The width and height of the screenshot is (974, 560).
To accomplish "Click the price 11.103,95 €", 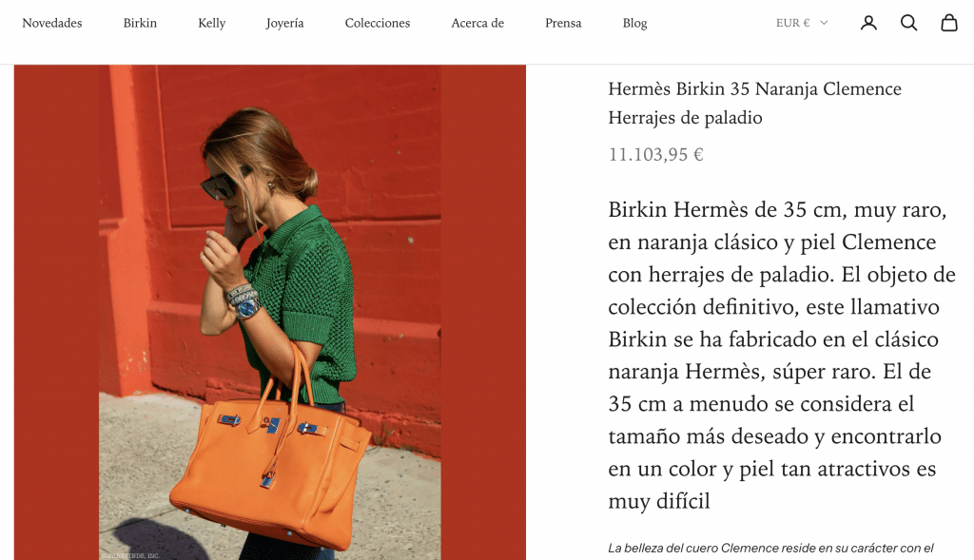I will [x=656, y=155].
